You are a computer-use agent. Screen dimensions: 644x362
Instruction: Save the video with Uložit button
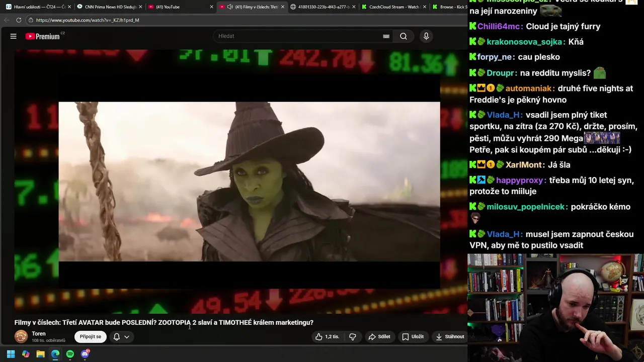[413, 337]
